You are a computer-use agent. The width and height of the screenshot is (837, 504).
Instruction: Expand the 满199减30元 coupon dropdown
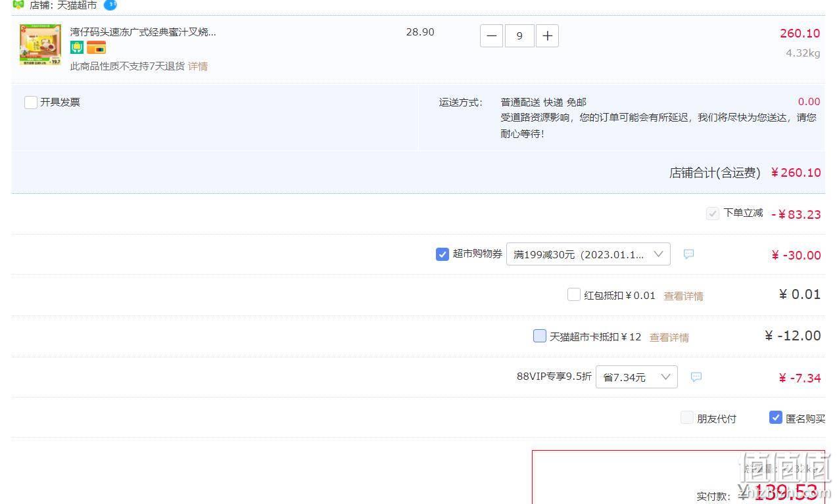(x=588, y=254)
